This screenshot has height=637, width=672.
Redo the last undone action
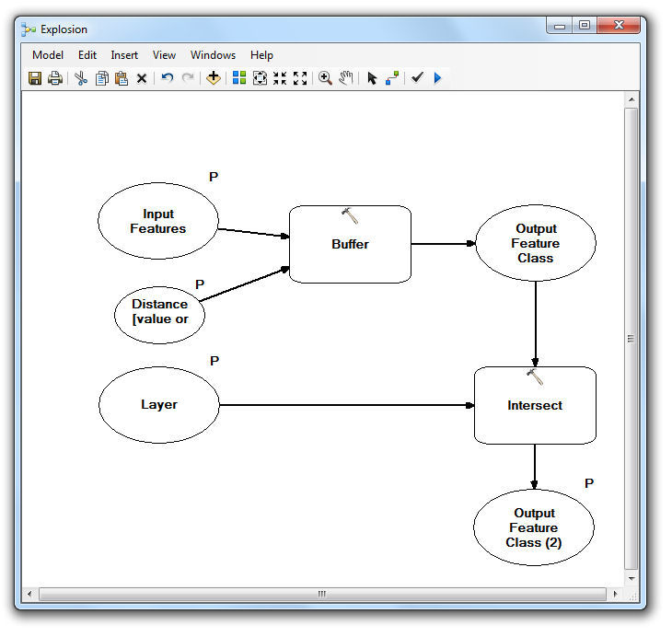[188, 78]
